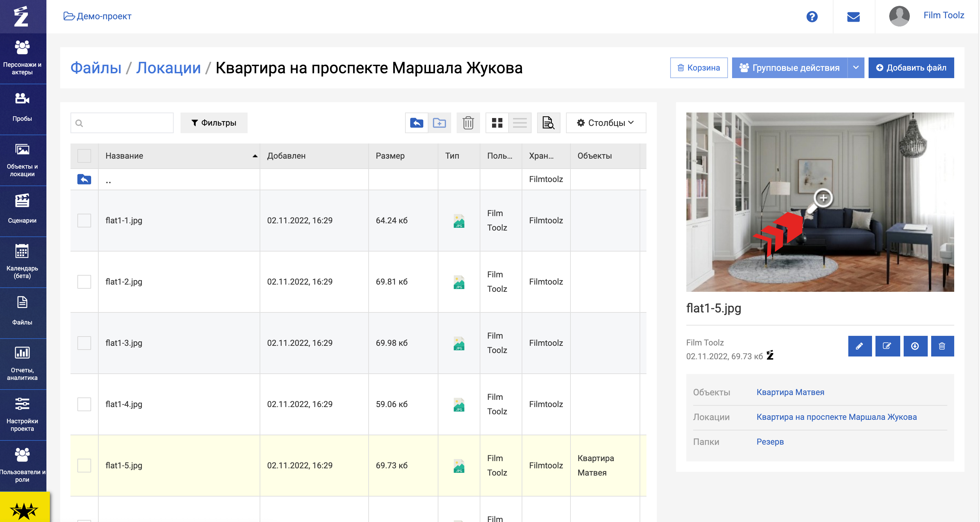Check the box for flat1-5.jpg
Viewport: 980px width, 522px height.
pyautogui.click(x=84, y=466)
